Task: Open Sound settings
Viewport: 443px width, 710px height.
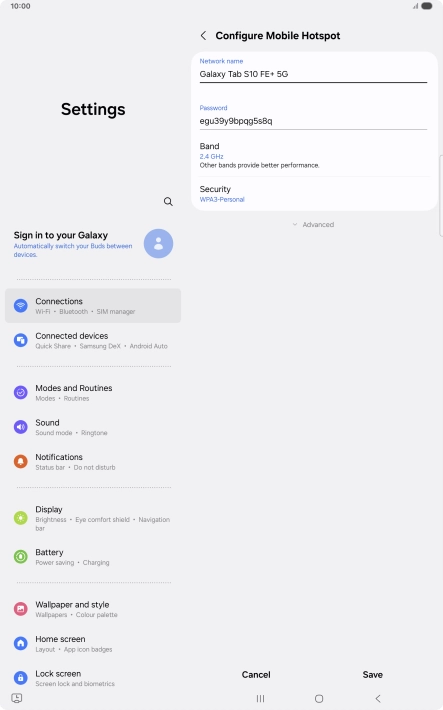Action: tap(93, 427)
